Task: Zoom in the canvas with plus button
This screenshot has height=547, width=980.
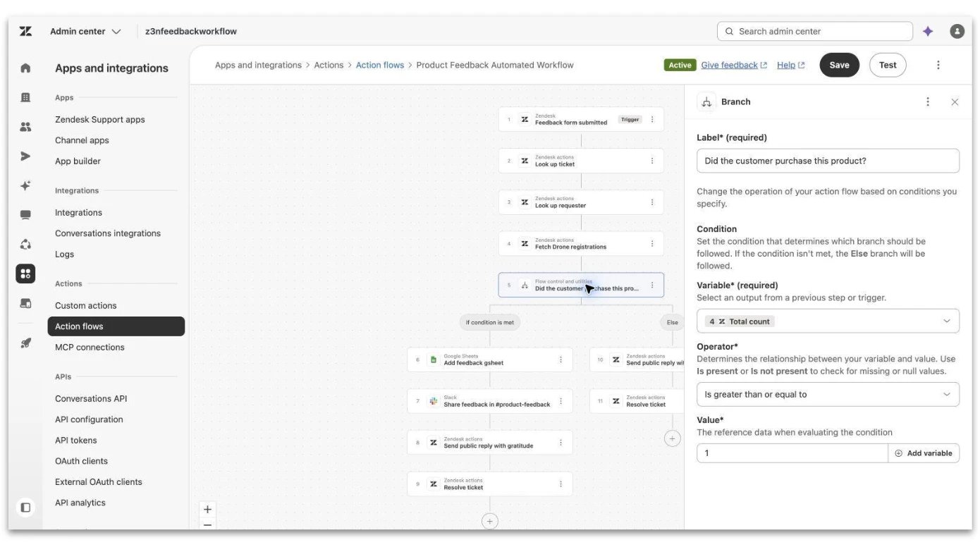Action: (x=207, y=510)
